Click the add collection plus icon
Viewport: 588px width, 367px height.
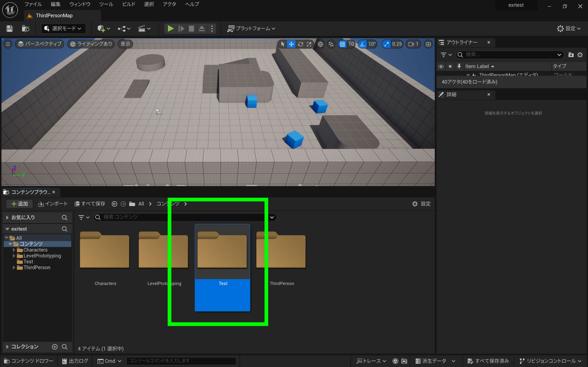pos(55,347)
